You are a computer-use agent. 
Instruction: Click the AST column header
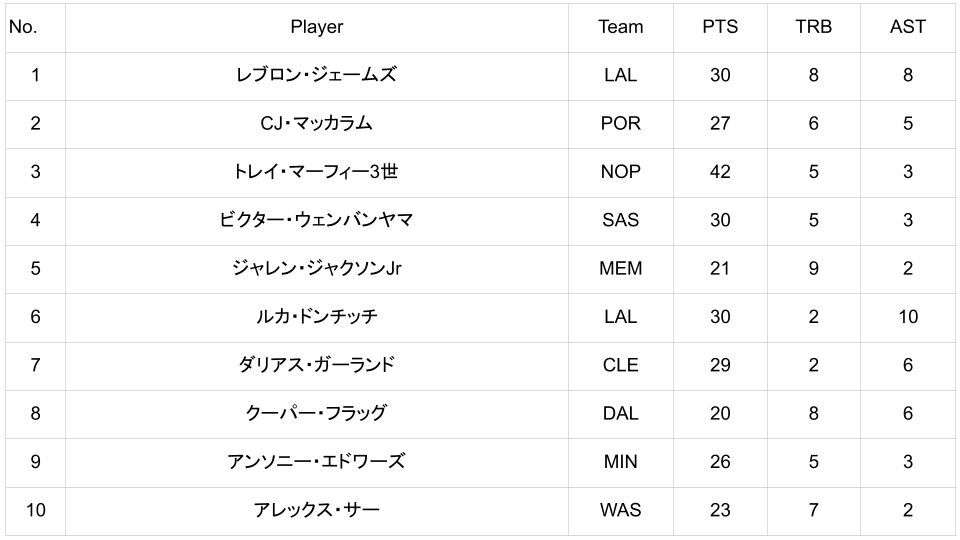(907, 27)
